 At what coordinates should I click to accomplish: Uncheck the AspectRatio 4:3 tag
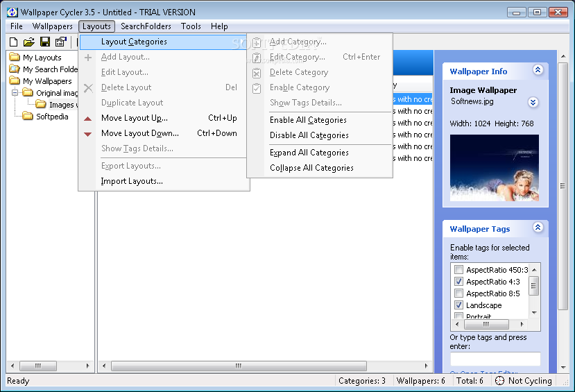(458, 281)
